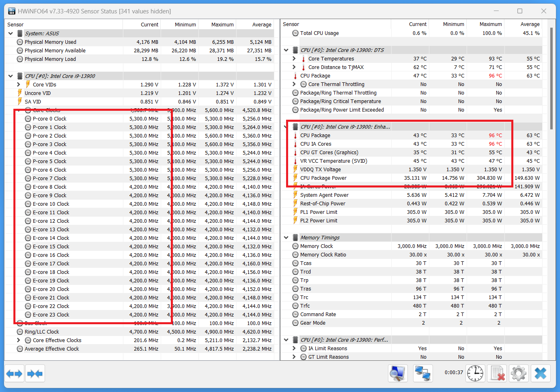Select the Physical Memory Load row
Image resolution: width=560 pixels, height=392 pixels.
click(139, 59)
